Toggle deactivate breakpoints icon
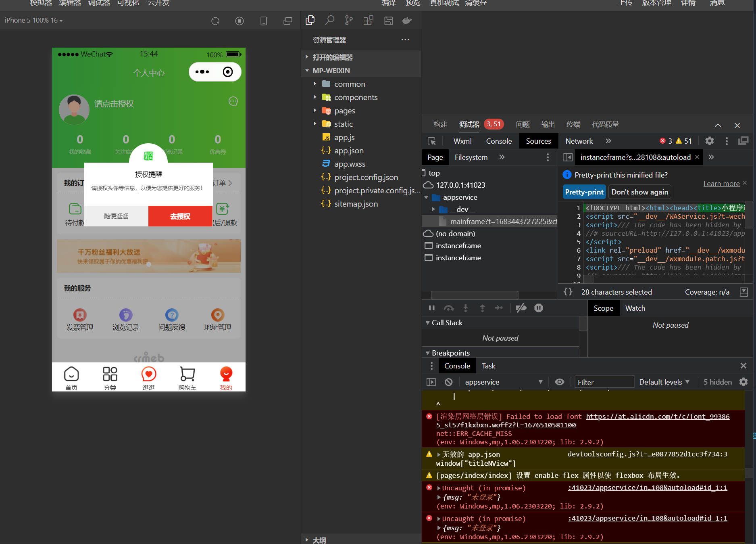This screenshot has width=756, height=544. pyautogui.click(x=521, y=308)
